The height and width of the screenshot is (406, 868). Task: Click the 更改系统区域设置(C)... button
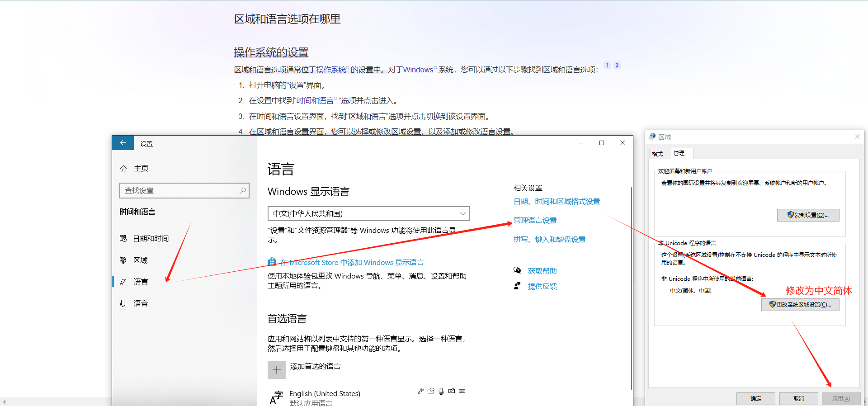point(800,304)
